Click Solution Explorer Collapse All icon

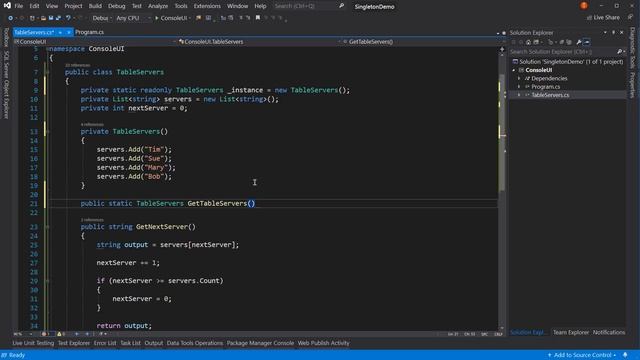coord(562,42)
